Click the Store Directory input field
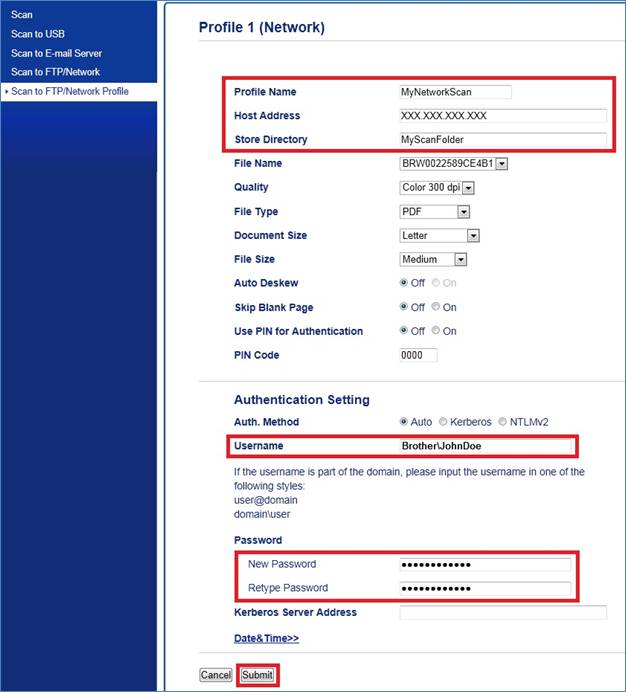This screenshot has width=626, height=692. click(x=502, y=140)
